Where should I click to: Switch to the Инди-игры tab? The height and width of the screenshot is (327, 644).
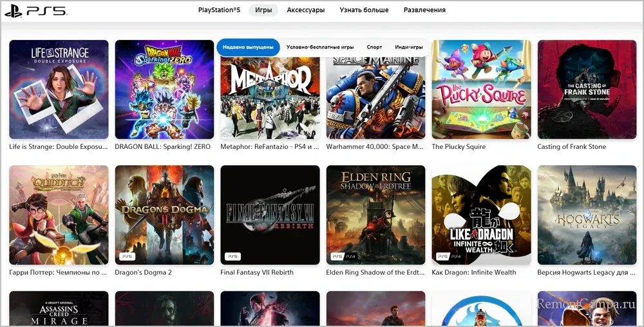pos(408,47)
